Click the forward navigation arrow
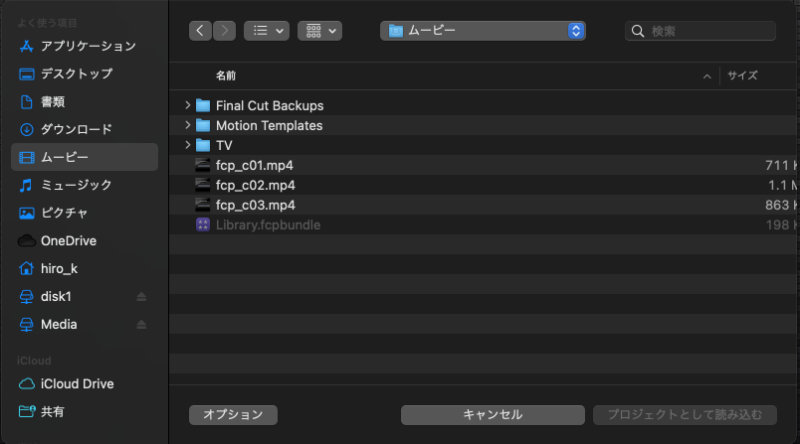This screenshot has width=800, height=444. tap(225, 31)
